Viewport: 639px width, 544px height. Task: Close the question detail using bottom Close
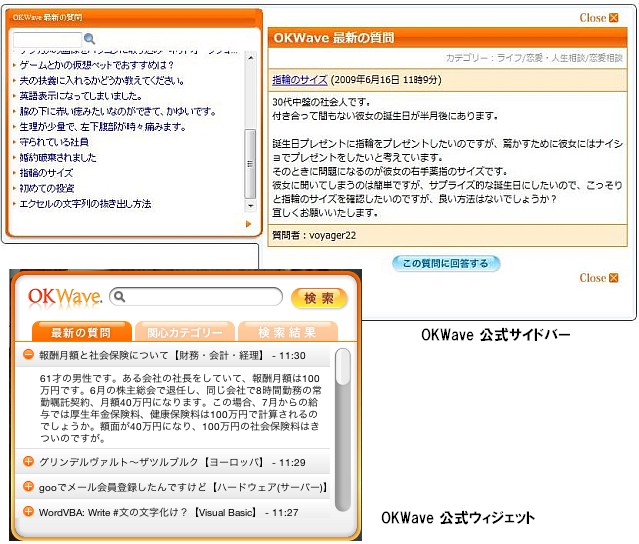pyautogui.click(x=599, y=278)
